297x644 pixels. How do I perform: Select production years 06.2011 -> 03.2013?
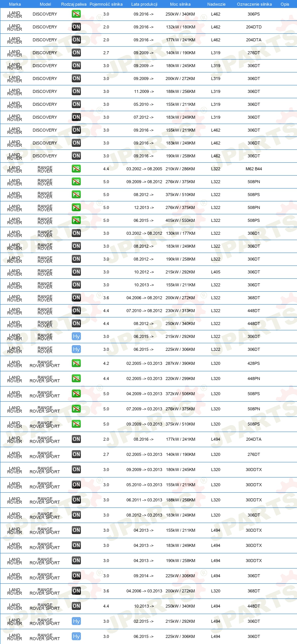[x=144, y=500]
